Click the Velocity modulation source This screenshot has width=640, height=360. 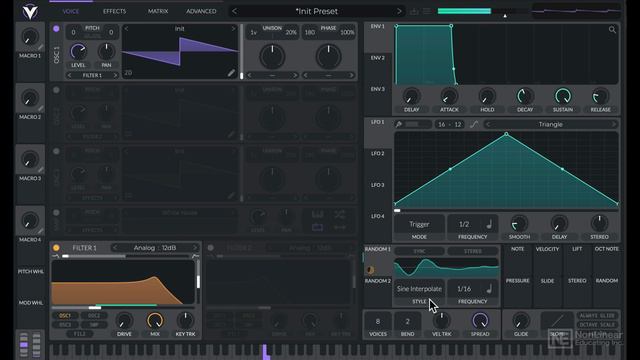[x=547, y=249]
